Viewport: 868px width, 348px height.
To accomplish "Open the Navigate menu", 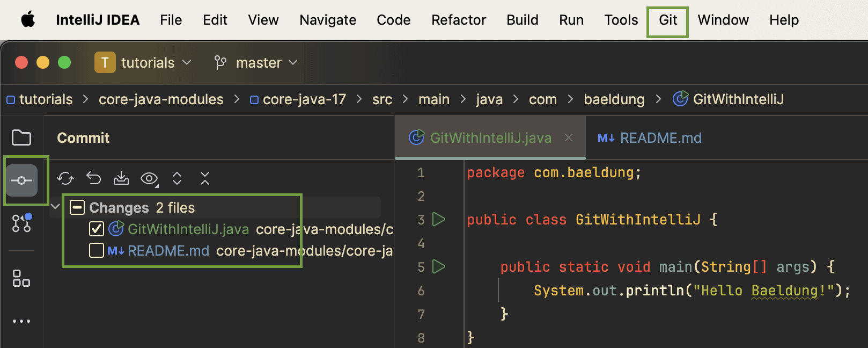I will [328, 20].
